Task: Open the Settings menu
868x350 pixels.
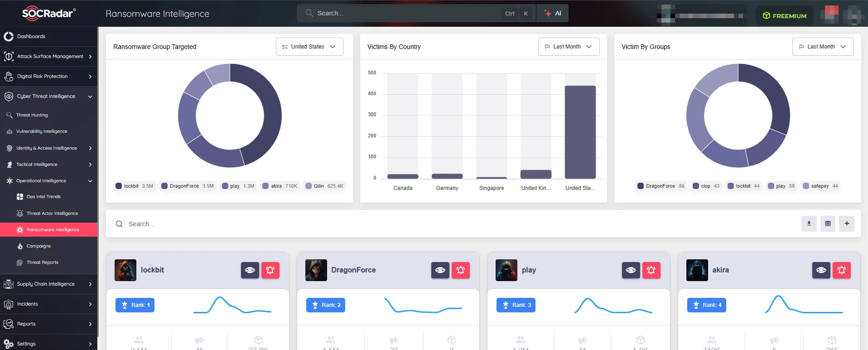Action: point(48,343)
